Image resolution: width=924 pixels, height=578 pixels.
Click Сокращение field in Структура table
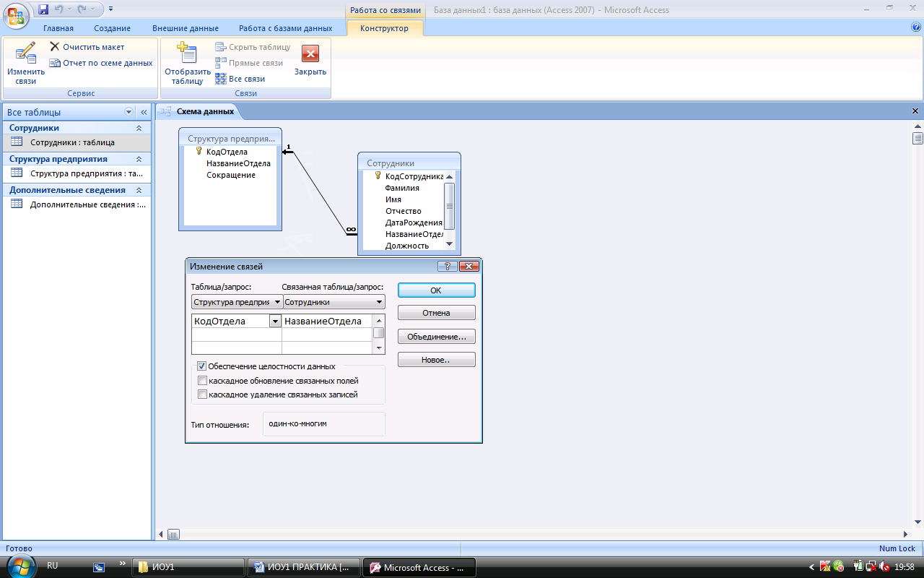point(231,175)
